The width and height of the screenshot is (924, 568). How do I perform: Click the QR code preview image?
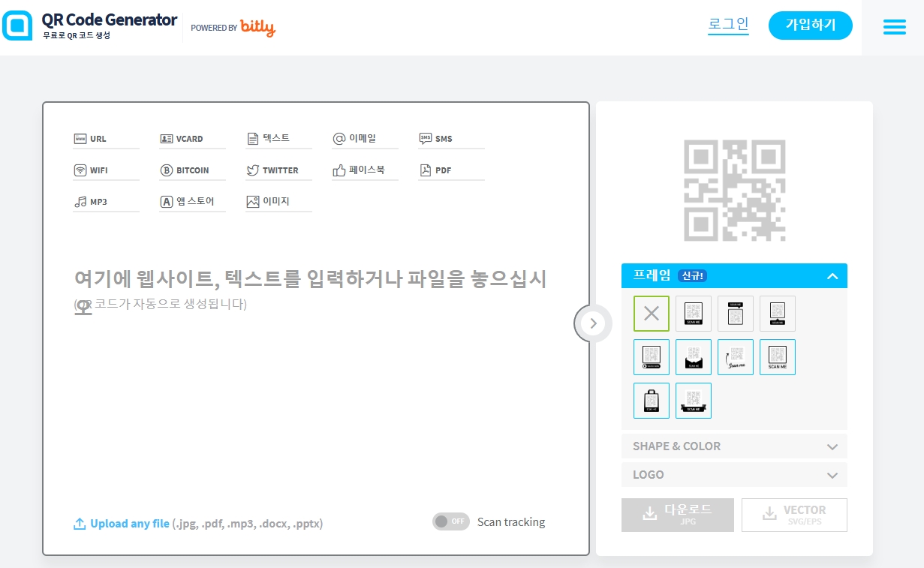coord(734,190)
